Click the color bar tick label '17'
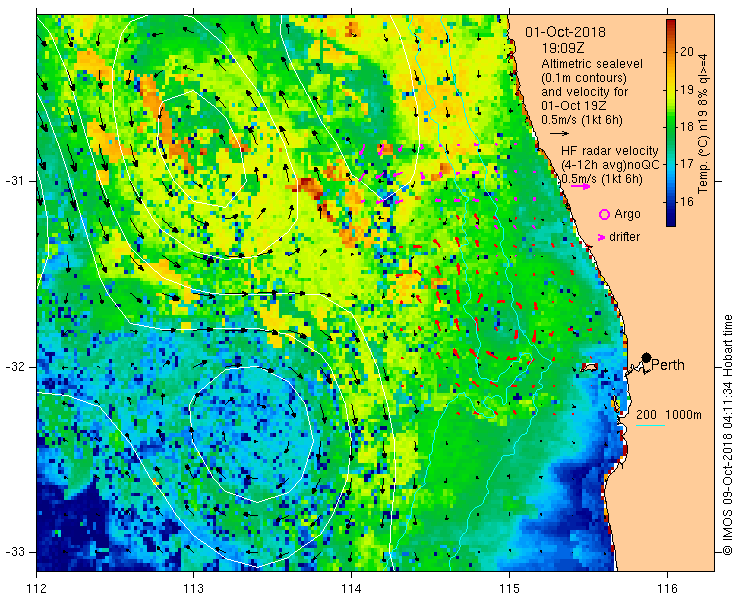740x600 pixels. (x=687, y=164)
